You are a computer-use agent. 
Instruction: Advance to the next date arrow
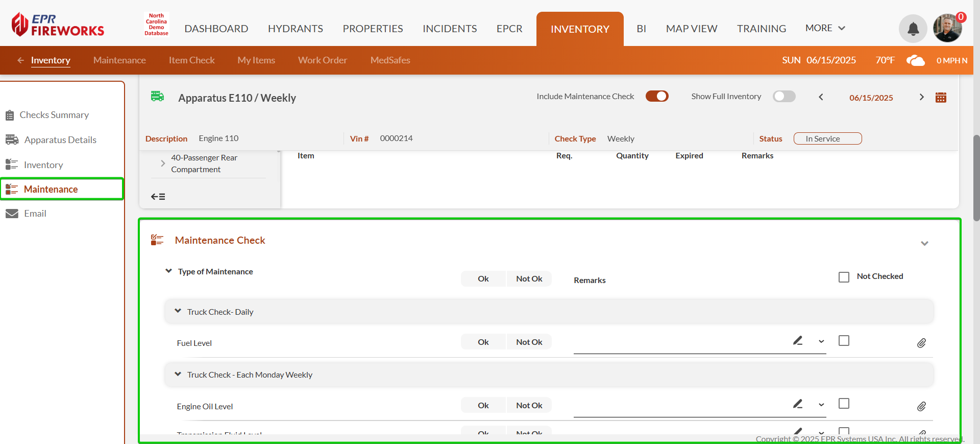coord(921,97)
